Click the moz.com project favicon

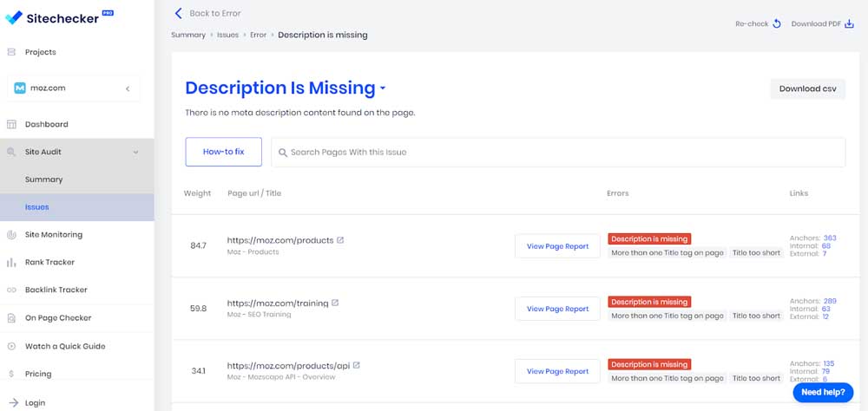point(20,88)
